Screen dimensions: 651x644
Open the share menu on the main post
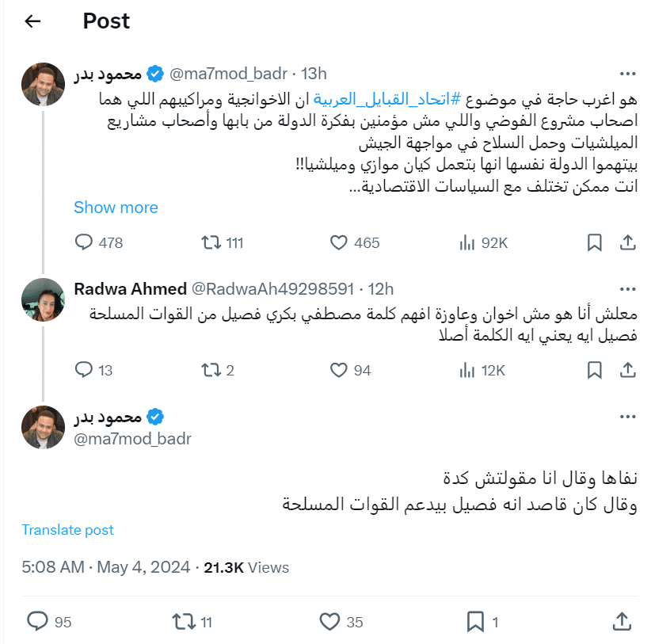tap(626, 242)
